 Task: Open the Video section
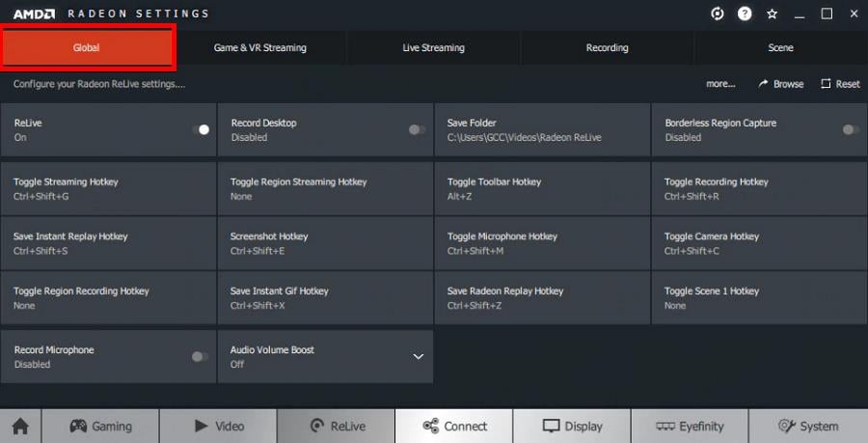coord(218,426)
